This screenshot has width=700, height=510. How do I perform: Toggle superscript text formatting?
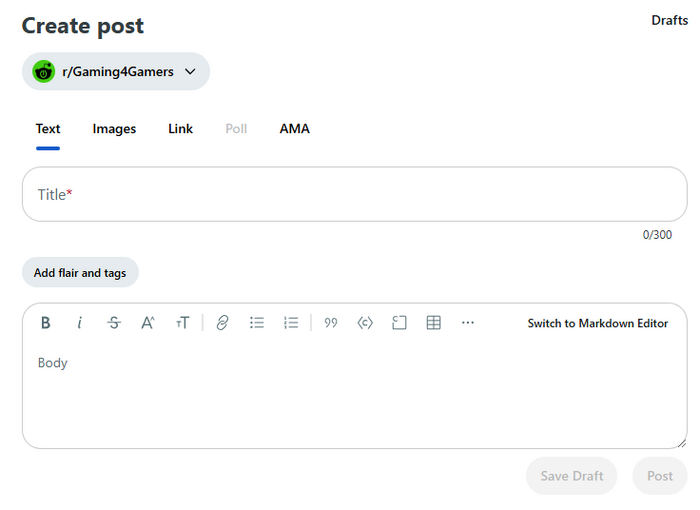pos(148,323)
